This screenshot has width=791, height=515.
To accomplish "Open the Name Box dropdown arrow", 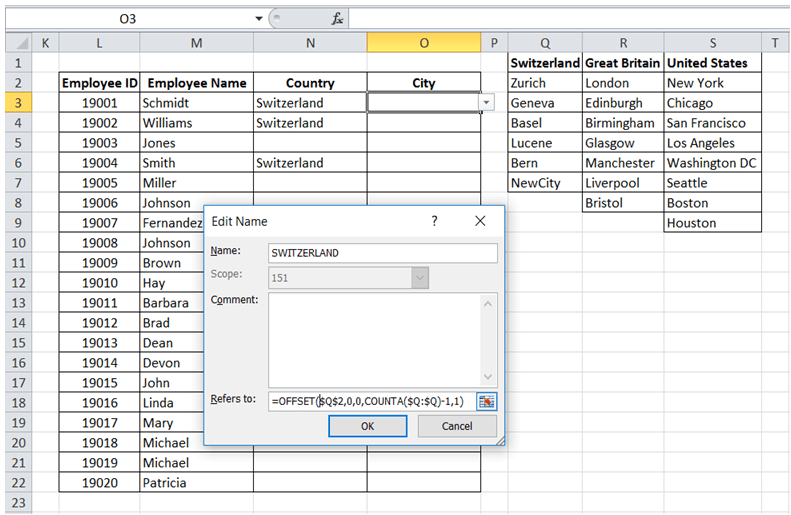I will [259, 19].
